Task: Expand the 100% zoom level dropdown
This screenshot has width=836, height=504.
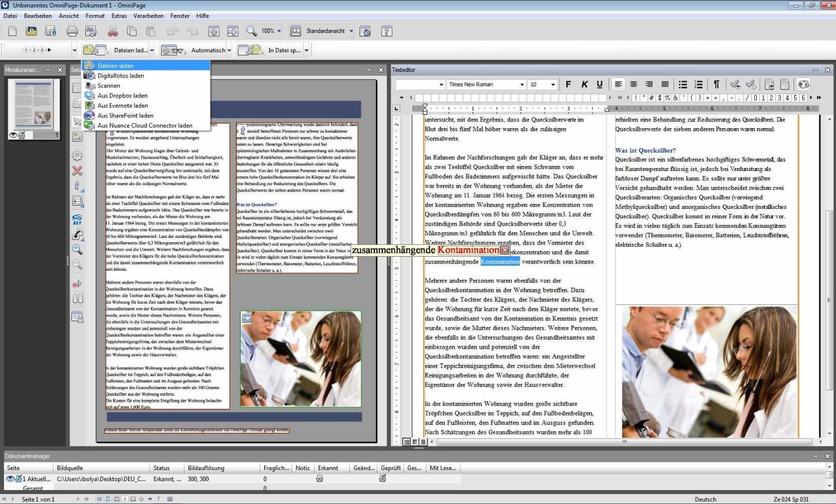Action: 279,31
